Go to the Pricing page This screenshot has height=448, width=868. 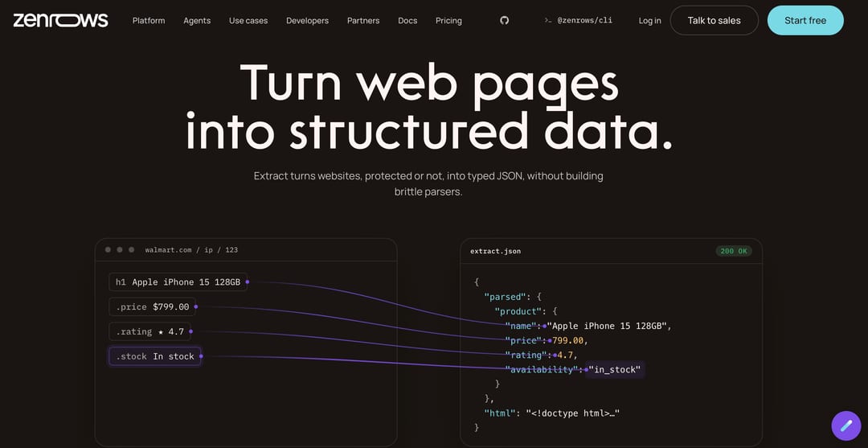[448, 20]
